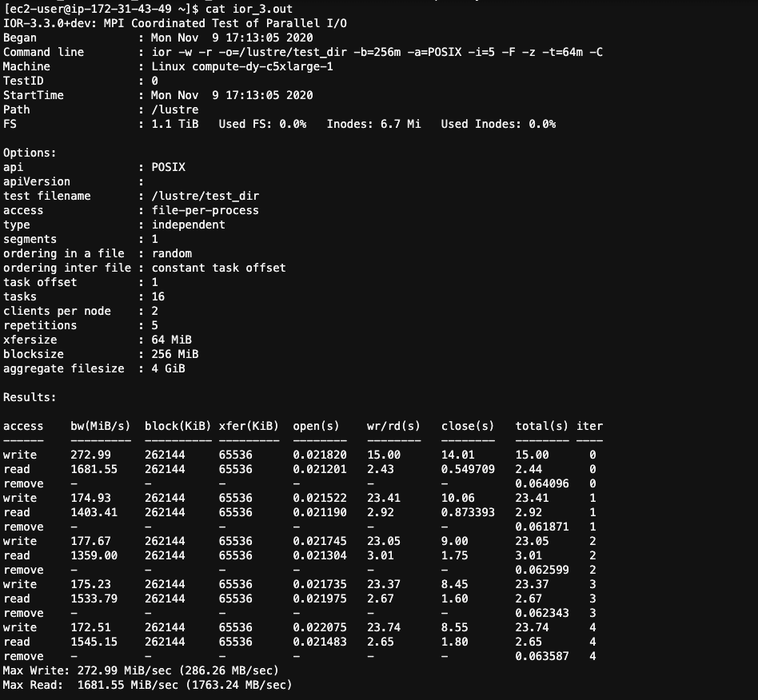The image size is (758, 700).
Task: Click remove total time 0.063587
Action: 542,657
